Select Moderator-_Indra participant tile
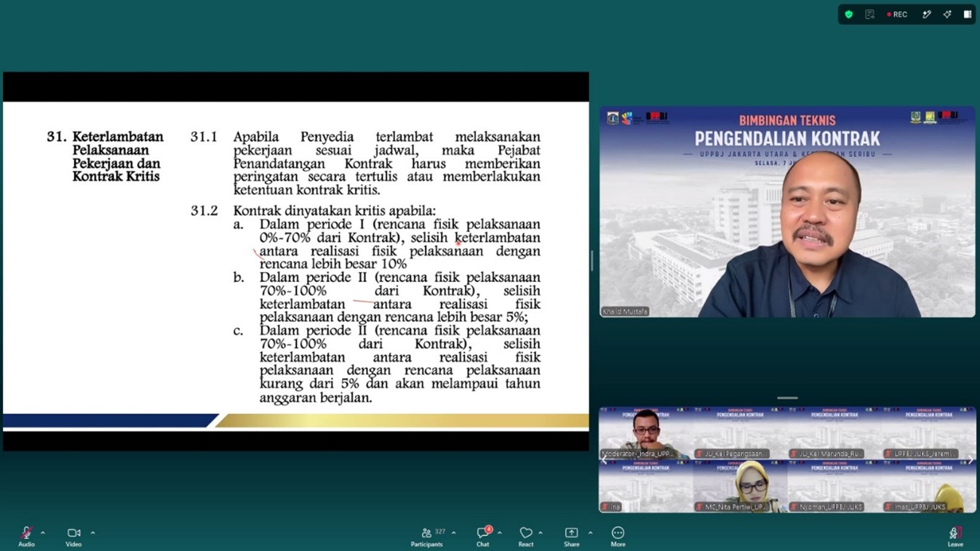Image resolution: width=980 pixels, height=551 pixels. click(645, 433)
